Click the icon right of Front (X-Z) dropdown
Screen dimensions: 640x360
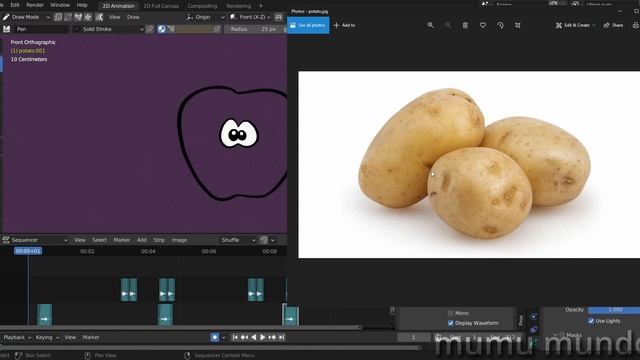coord(279,17)
